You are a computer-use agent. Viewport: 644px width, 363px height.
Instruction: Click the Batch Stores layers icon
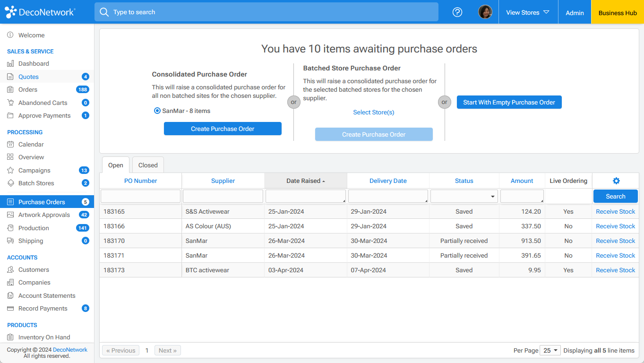[x=10, y=183]
